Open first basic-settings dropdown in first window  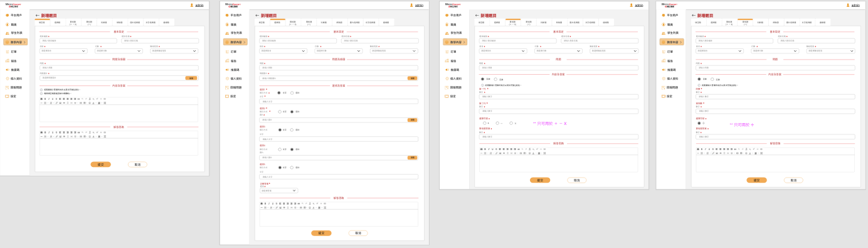click(x=63, y=51)
